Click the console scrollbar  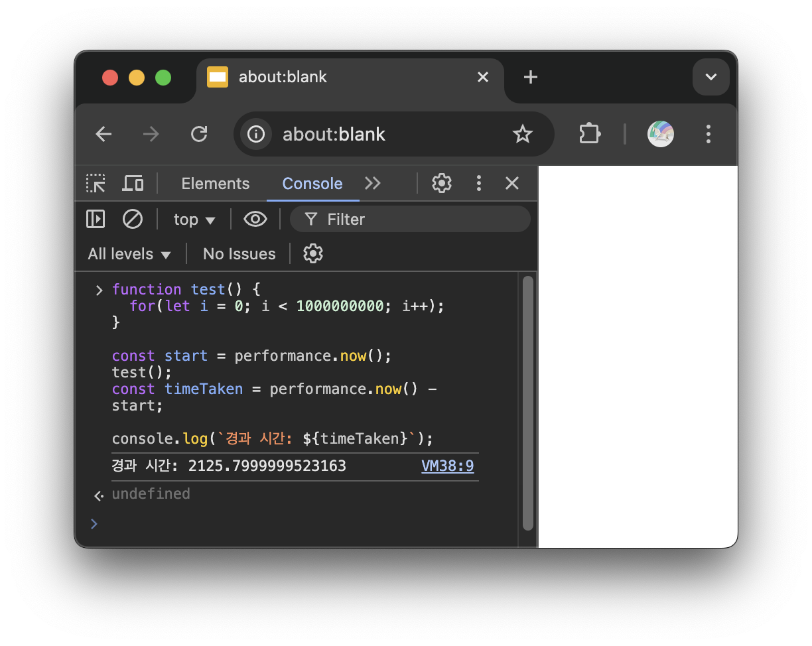(528, 403)
